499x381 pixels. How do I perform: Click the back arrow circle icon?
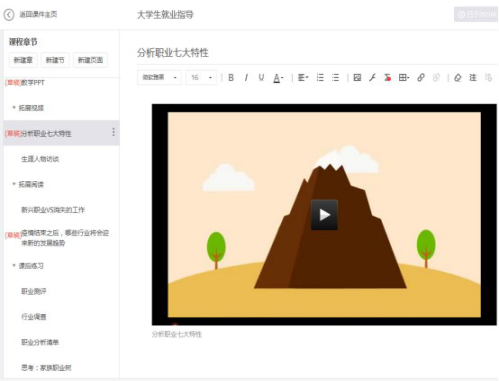click(x=9, y=15)
